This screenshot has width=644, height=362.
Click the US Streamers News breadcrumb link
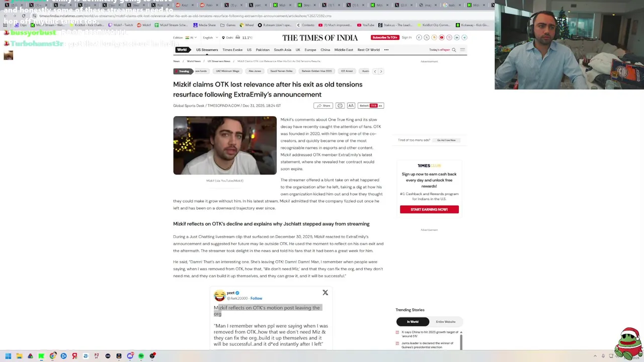(x=219, y=61)
